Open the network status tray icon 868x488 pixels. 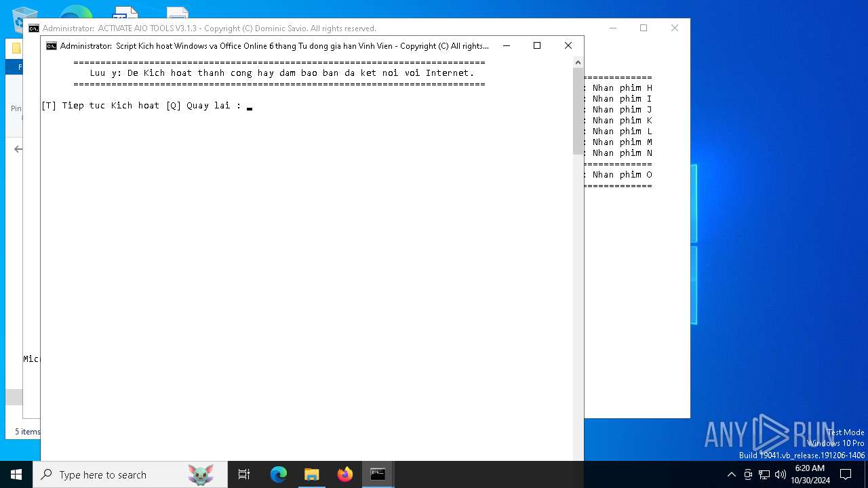click(764, 474)
